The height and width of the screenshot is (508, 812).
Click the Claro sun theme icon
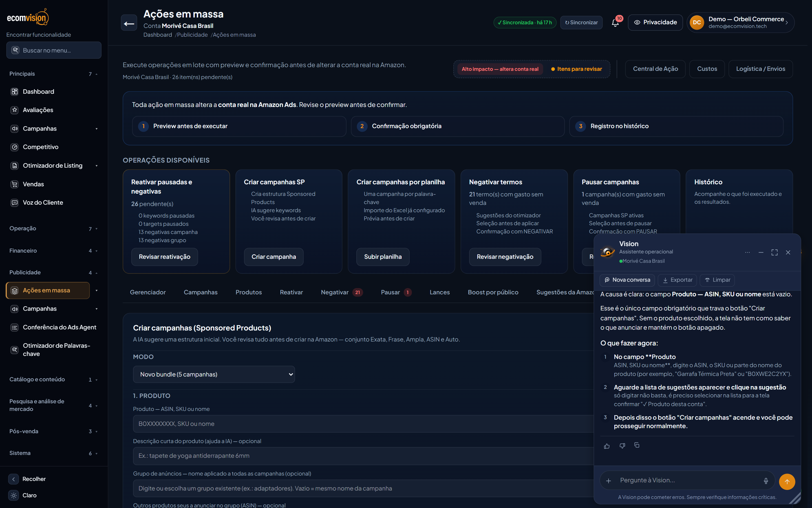click(x=14, y=495)
